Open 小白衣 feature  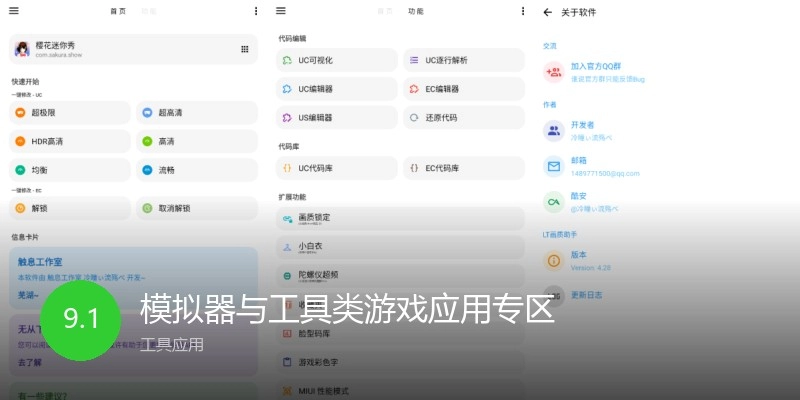pyautogui.click(x=400, y=247)
